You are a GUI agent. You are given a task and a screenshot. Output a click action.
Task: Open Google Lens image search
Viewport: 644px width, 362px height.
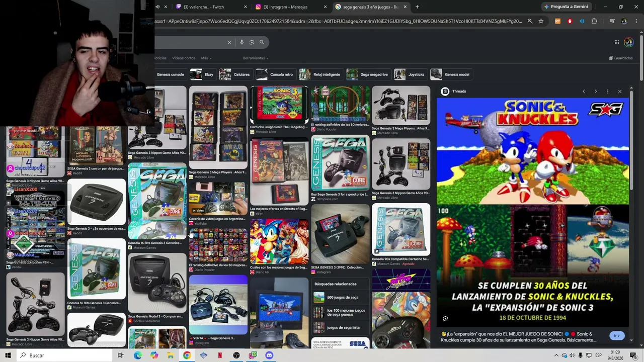pos(252,42)
